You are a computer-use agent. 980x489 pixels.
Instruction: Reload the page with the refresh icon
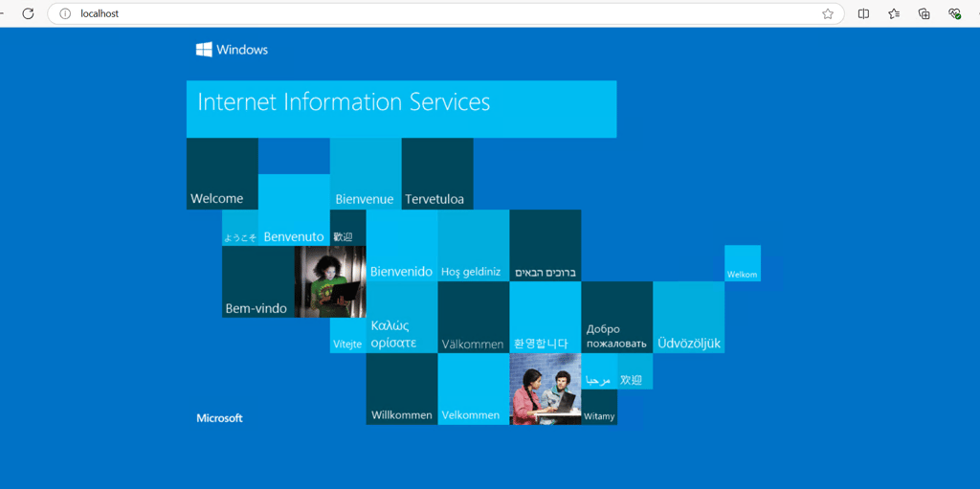pyautogui.click(x=28, y=13)
